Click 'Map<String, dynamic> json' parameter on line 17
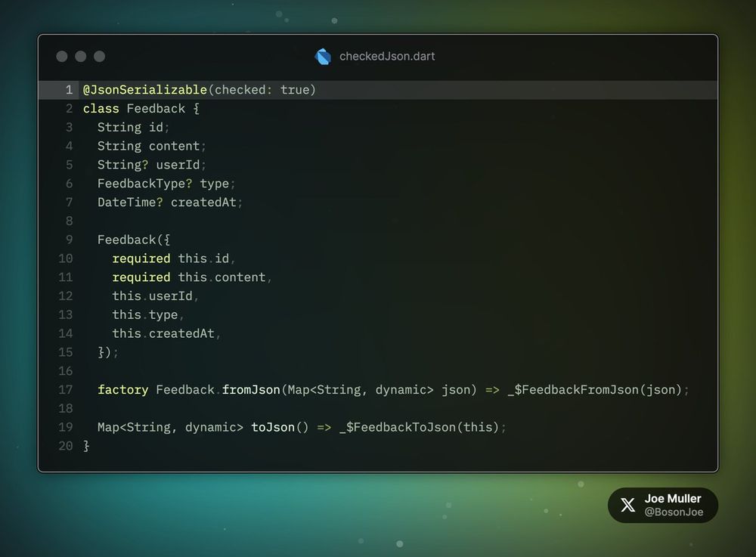The width and height of the screenshot is (756, 557). 378,390
